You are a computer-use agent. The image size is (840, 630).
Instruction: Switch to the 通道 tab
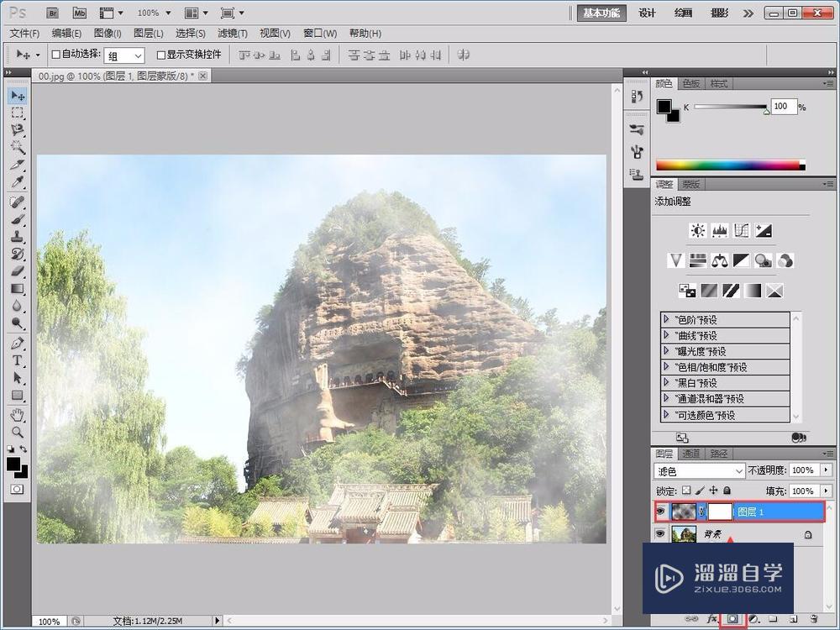point(690,454)
